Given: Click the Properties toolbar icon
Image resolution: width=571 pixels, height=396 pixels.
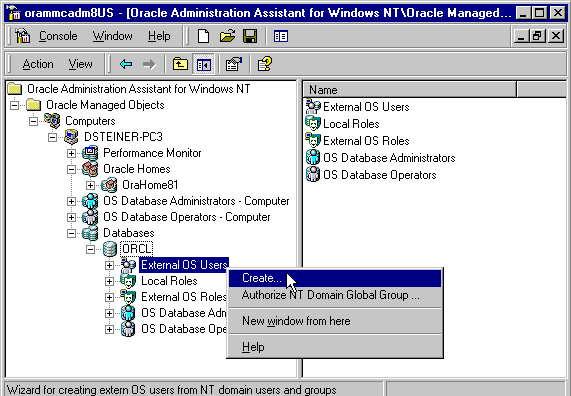Looking at the screenshot, I should 234,64.
